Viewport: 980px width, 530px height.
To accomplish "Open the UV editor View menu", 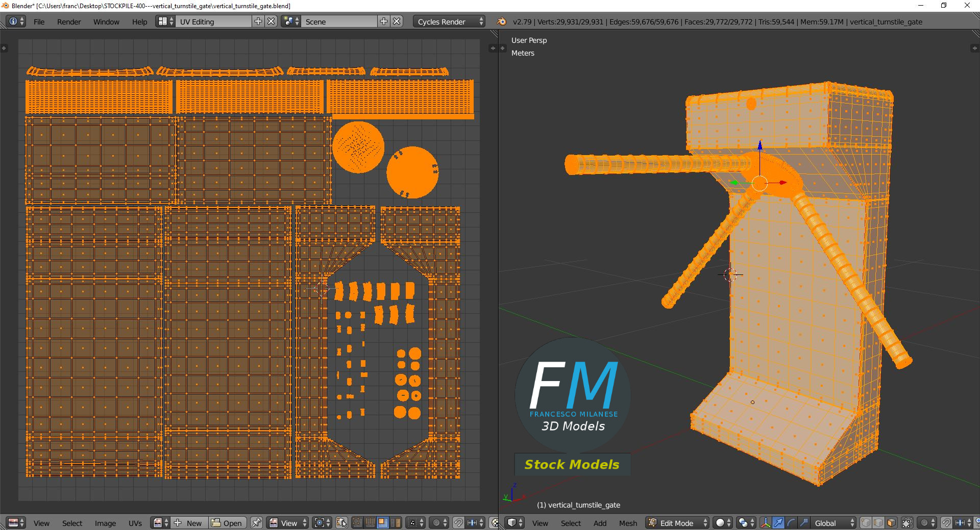I will coord(41,523).
